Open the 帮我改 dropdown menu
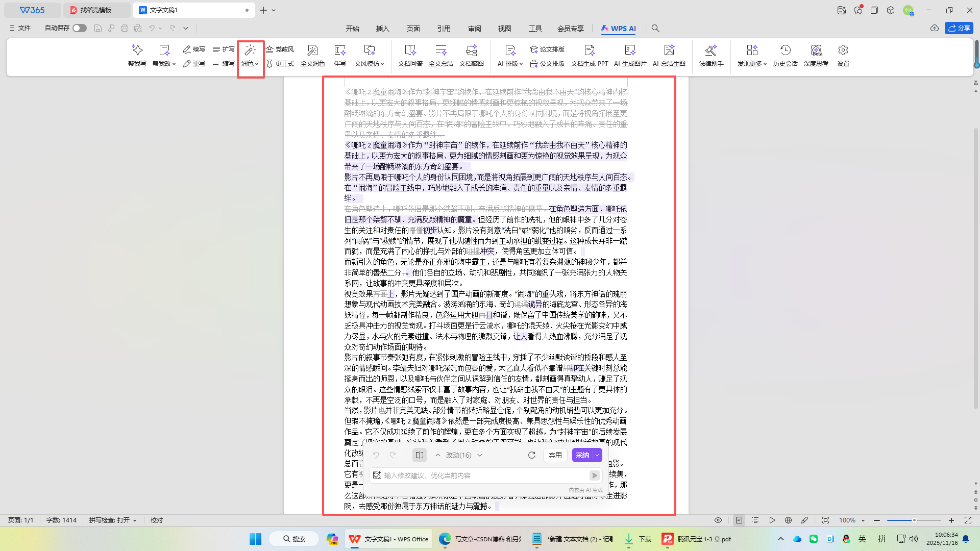Viewport: 980px width, 551px height. coord(164,57)
